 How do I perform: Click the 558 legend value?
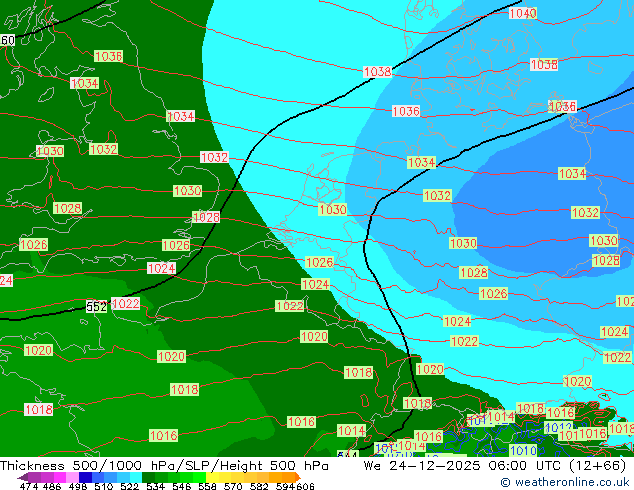pos(207,486)
